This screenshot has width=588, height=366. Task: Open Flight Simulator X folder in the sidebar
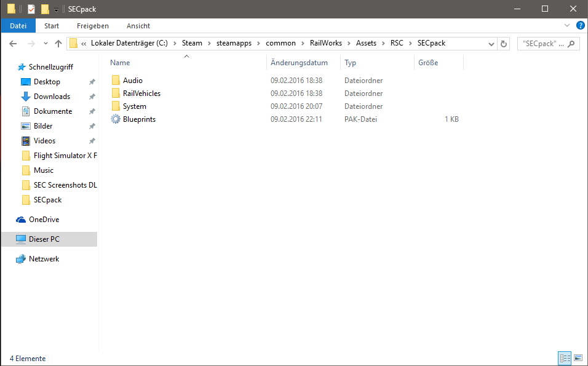pyautogui.click(x=65, y=156)
